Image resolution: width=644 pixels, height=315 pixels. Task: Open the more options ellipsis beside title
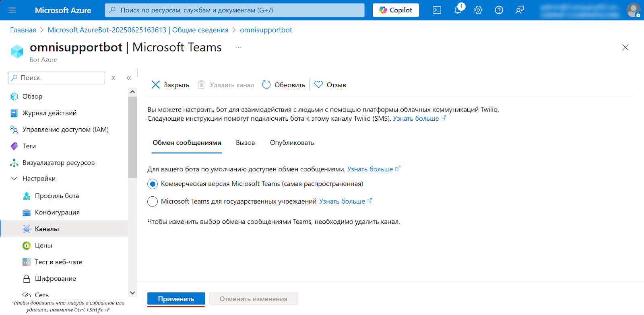(239, 47)
